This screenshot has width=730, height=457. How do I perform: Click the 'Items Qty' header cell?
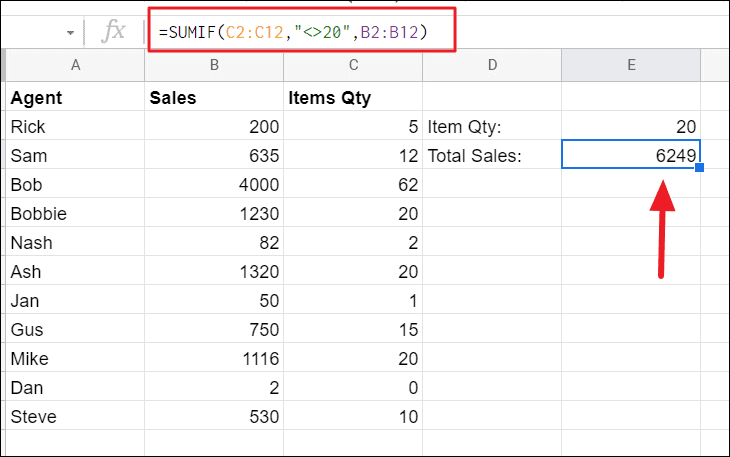point(352,98)
